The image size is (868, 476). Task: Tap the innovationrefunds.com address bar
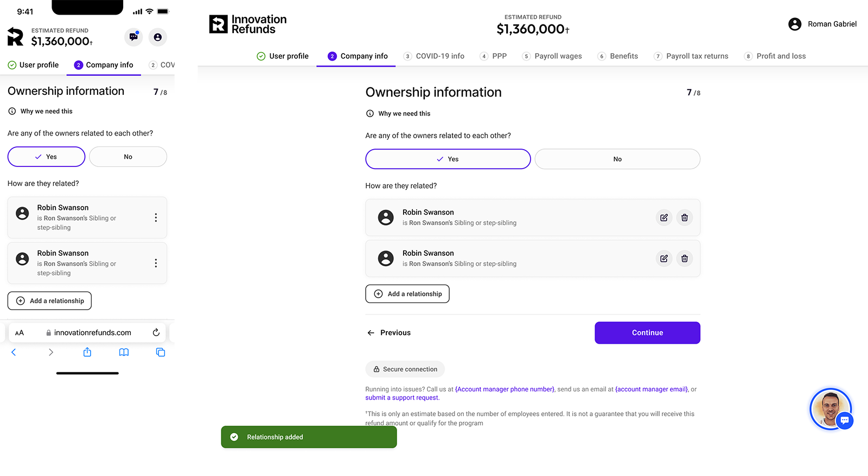click(92, 332)
